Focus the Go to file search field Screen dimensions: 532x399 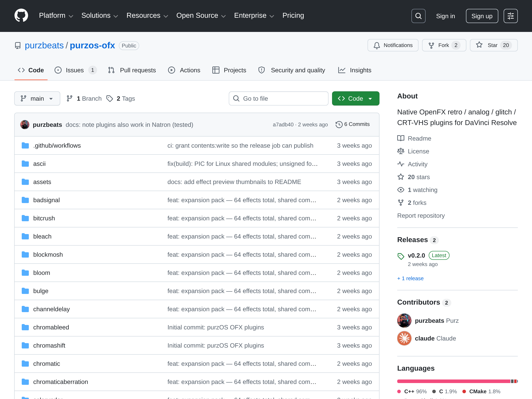click(278, 98)
